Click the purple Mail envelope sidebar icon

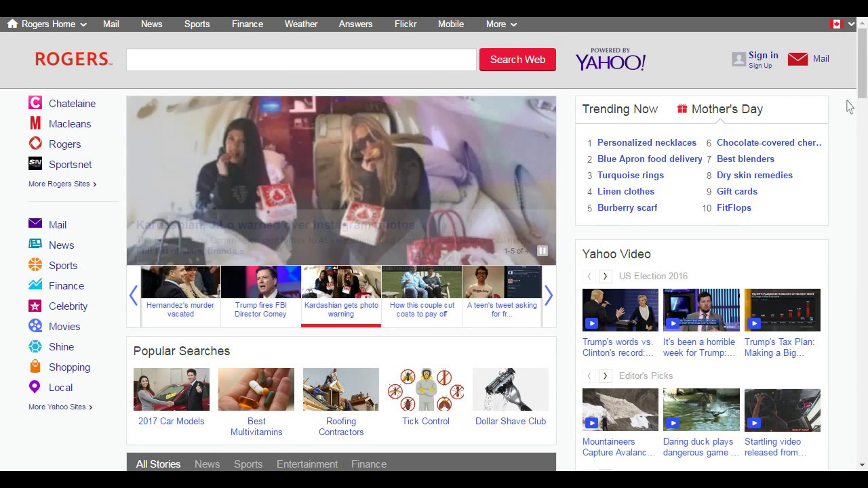coord(35,224)
